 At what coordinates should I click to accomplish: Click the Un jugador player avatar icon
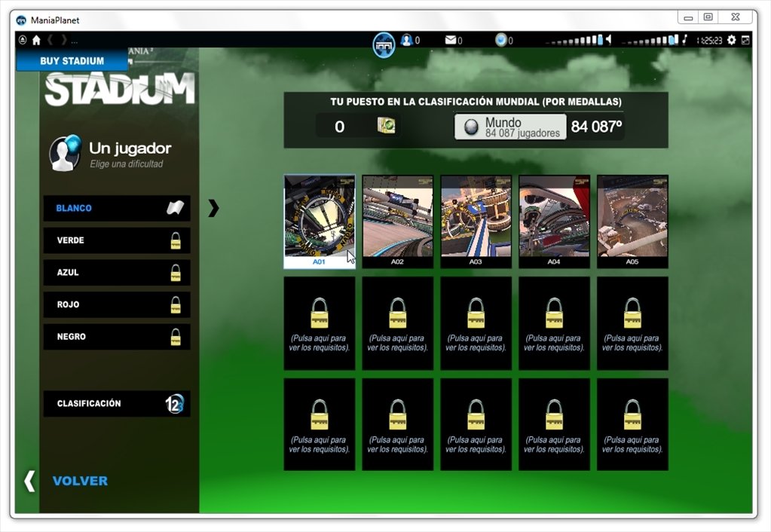65,153
